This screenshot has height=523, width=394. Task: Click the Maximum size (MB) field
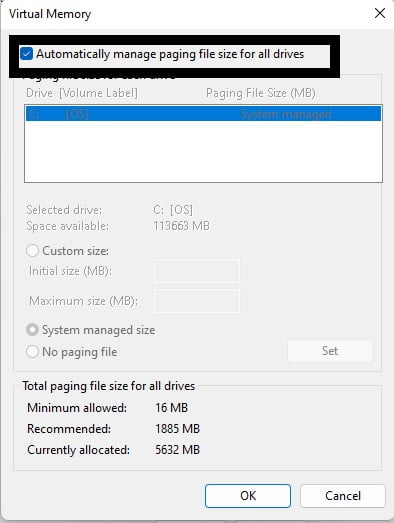(x=197, y=301)
